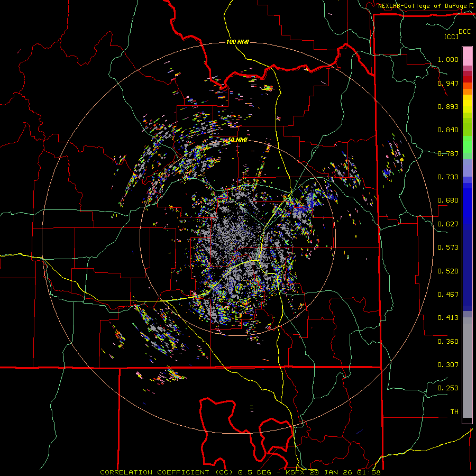The image size is (476, 476).
Task: Click the bright green color bar segment
Action: point(467,144)
